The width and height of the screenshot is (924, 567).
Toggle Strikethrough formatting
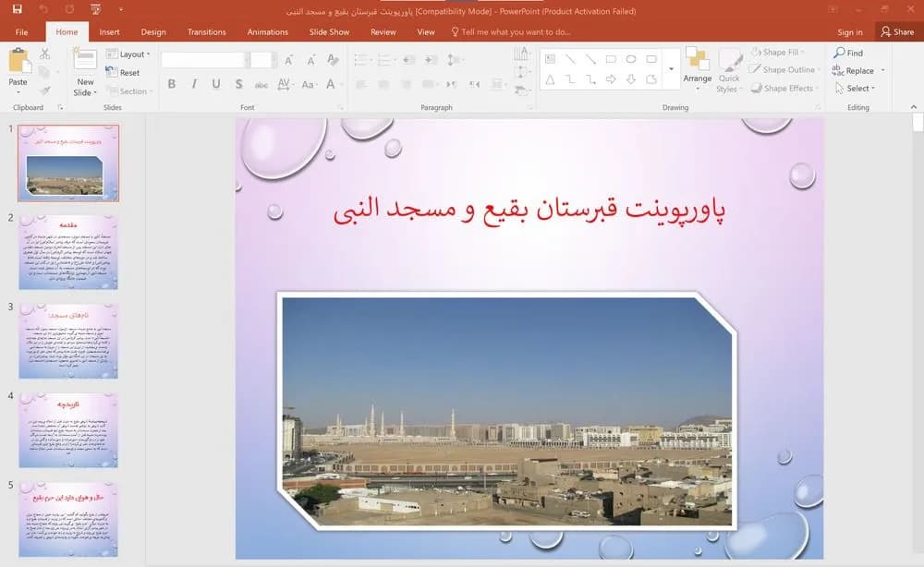click(261, 85)
